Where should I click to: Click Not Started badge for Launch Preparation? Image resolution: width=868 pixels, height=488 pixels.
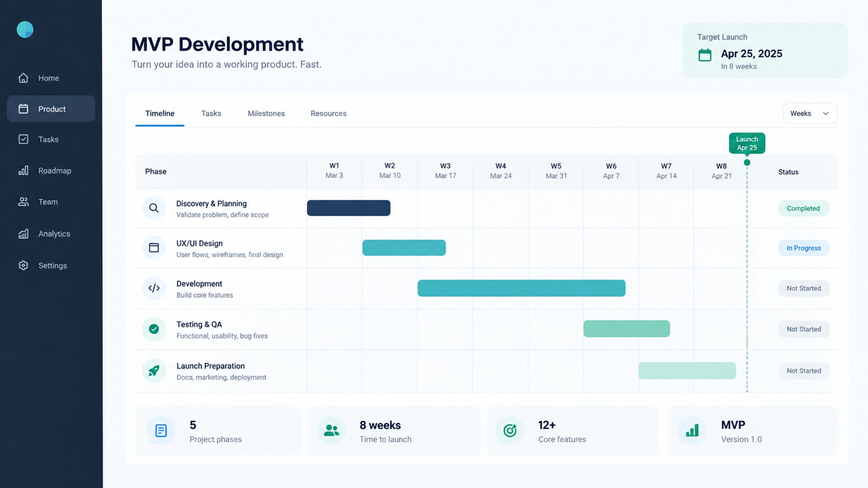pos(804,371)
